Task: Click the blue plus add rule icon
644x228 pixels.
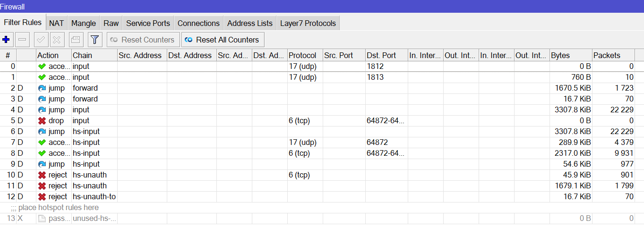Action: pos(6,40)
